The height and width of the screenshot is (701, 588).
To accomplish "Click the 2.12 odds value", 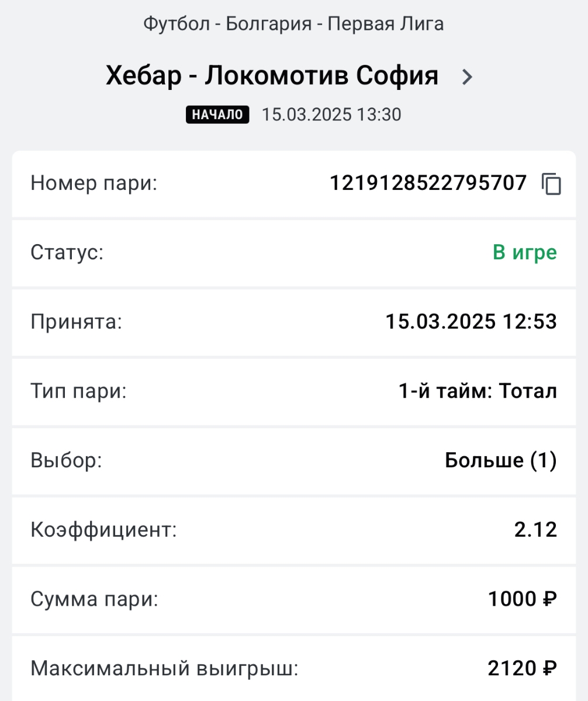I will (536, 530).
